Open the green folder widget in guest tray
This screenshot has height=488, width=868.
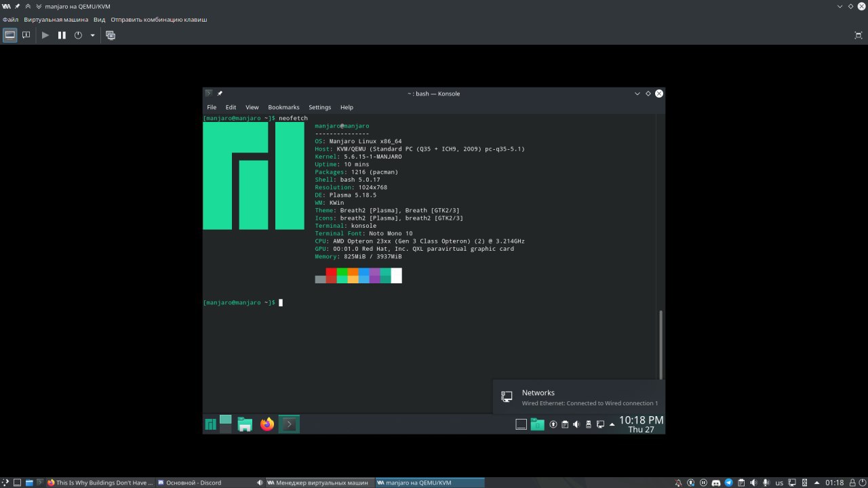[x=537, y=424]
